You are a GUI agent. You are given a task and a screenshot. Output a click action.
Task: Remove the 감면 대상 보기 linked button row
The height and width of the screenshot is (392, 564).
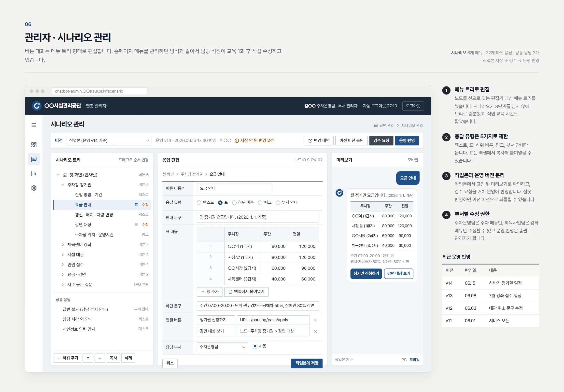[316, 331]
